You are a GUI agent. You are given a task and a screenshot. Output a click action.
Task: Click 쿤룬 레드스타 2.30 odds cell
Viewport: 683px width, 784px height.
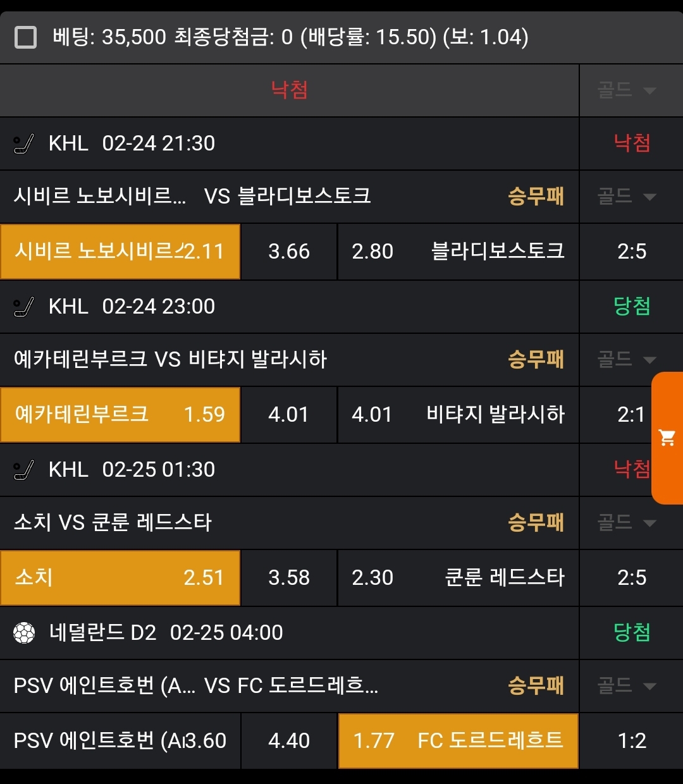coord(458,578)
